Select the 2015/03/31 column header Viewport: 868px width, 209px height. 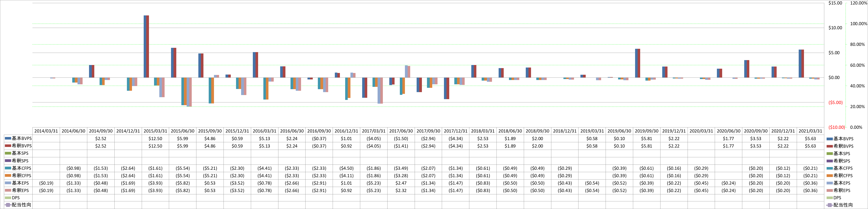pyautogui.click(x=155, y=131)
